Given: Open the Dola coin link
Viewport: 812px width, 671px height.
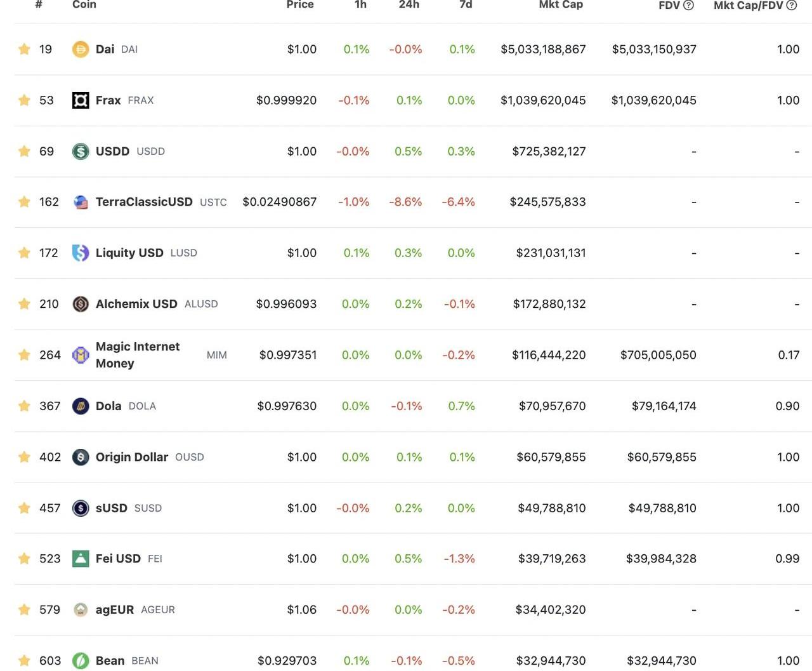Looking at the screenshot, I should (x=108, y=406).
